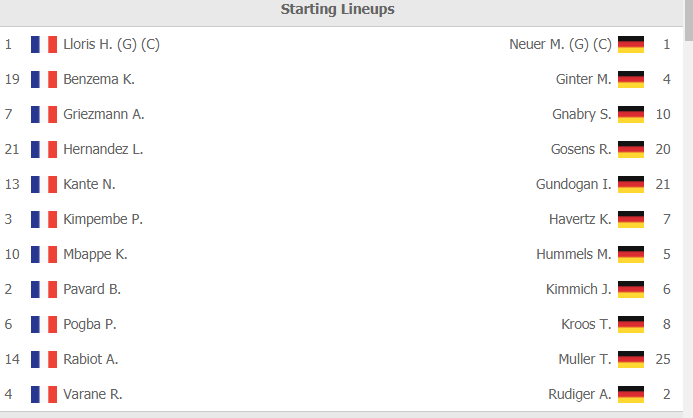Select player Kante N.
693x418 pixels.
click(89, 184)
